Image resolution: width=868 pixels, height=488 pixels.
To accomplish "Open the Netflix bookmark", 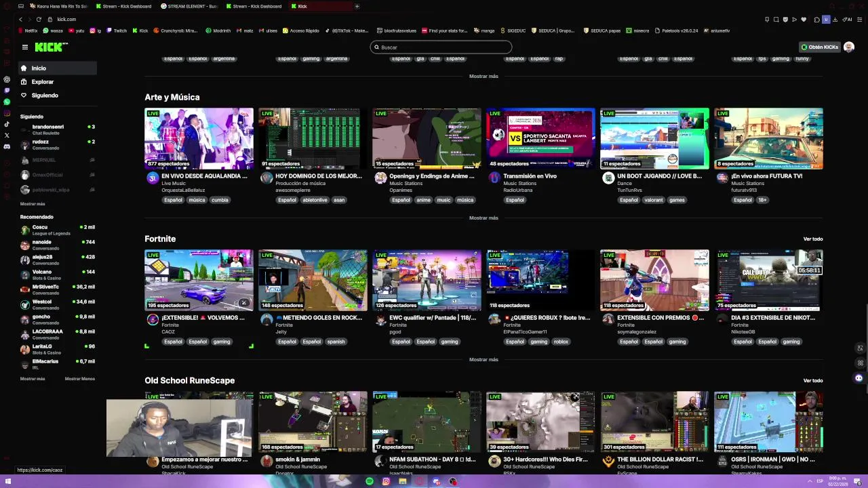I will point(28,30).
